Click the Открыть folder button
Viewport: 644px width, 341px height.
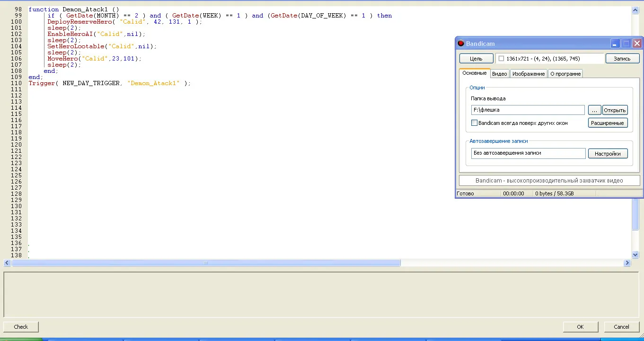click(x=615, y=110)
